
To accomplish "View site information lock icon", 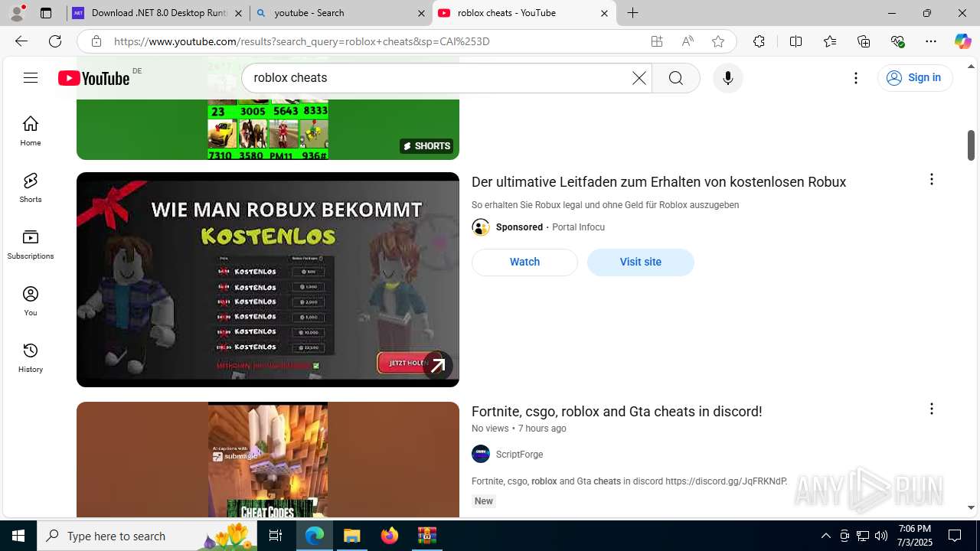I will coord(96,41).
